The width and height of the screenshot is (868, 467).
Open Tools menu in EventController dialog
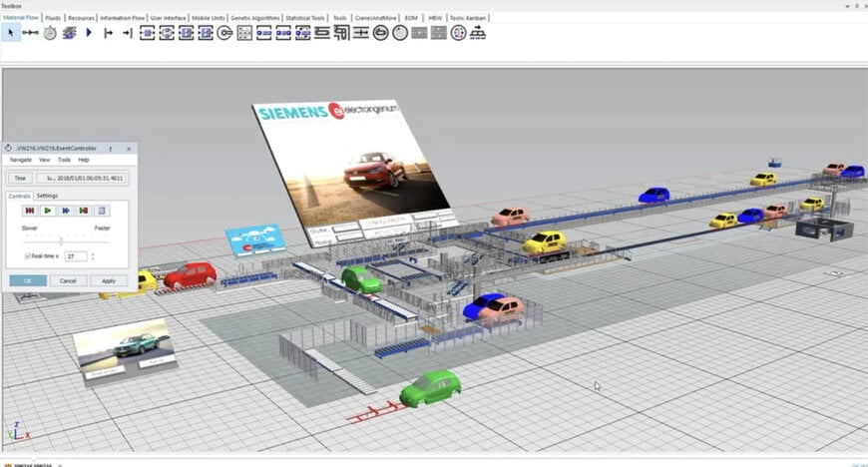coord(64,160)
